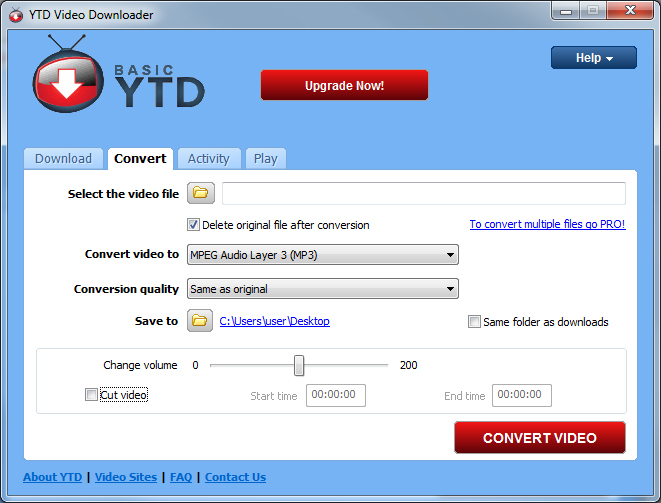Select the Convert tab
The height and width of the screenshot is (503, 661).
point(140,159)
